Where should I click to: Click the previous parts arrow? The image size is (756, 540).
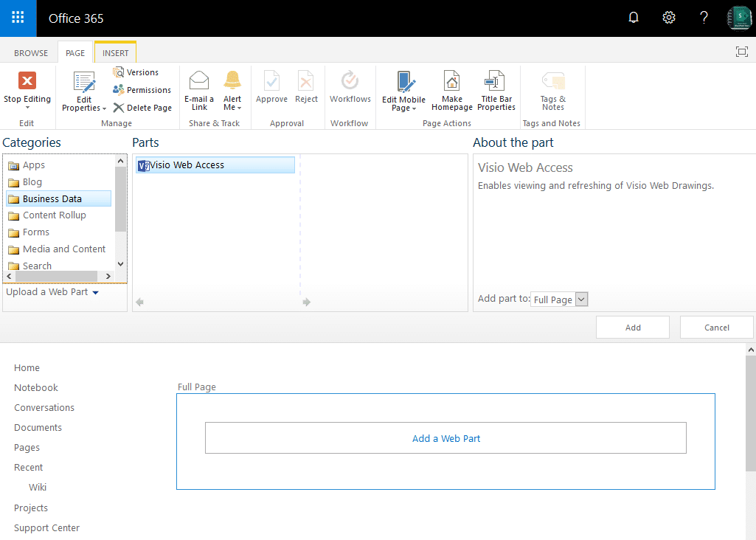(140, 302)
